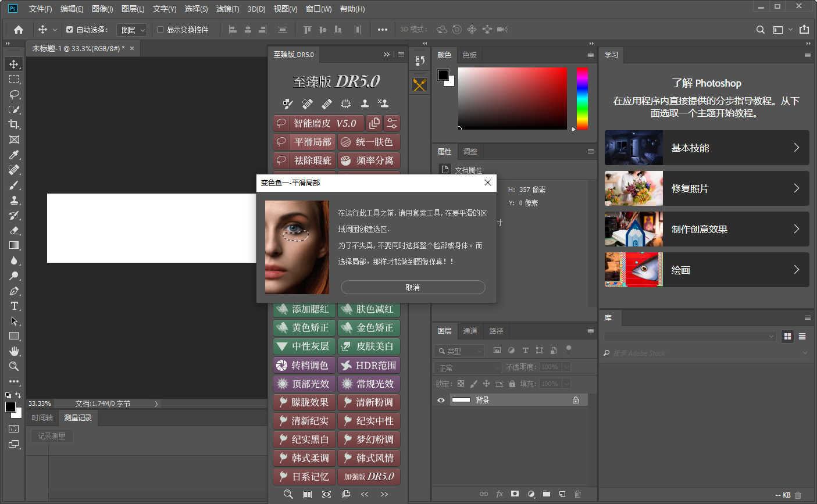Select the Clone Stamp tool

coord(14,200)
